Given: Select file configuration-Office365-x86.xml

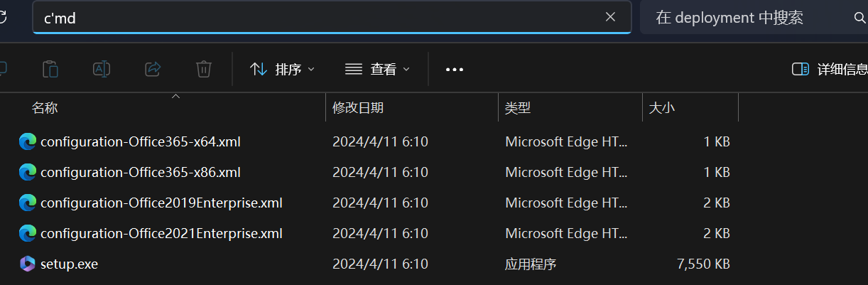Looking at the screenshot, I should coord(141,172).
